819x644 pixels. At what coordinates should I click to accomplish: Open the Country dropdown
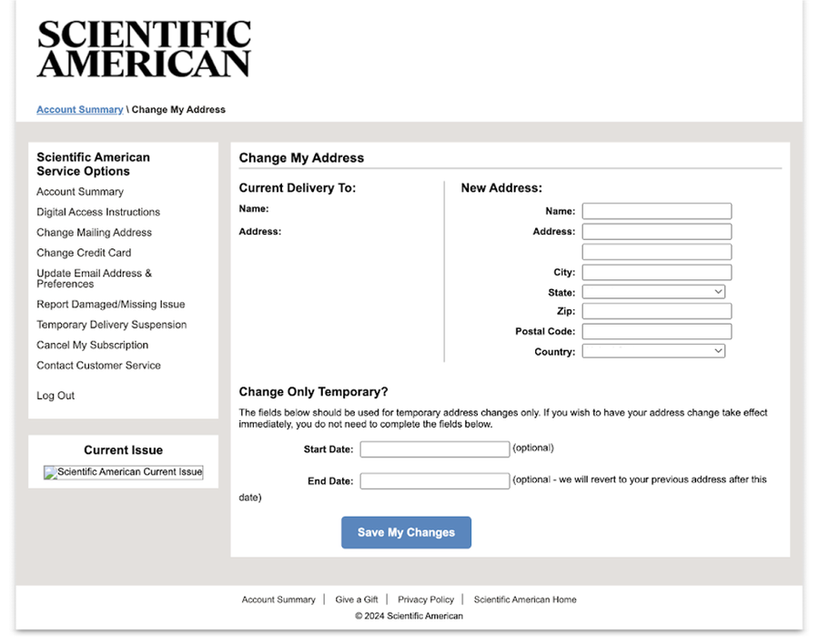coord(653,351)
